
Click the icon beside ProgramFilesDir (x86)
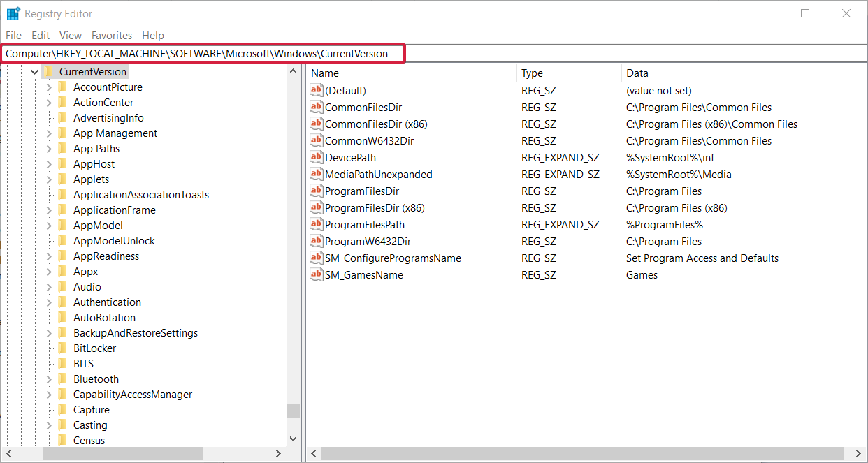(x=317, y=207)
